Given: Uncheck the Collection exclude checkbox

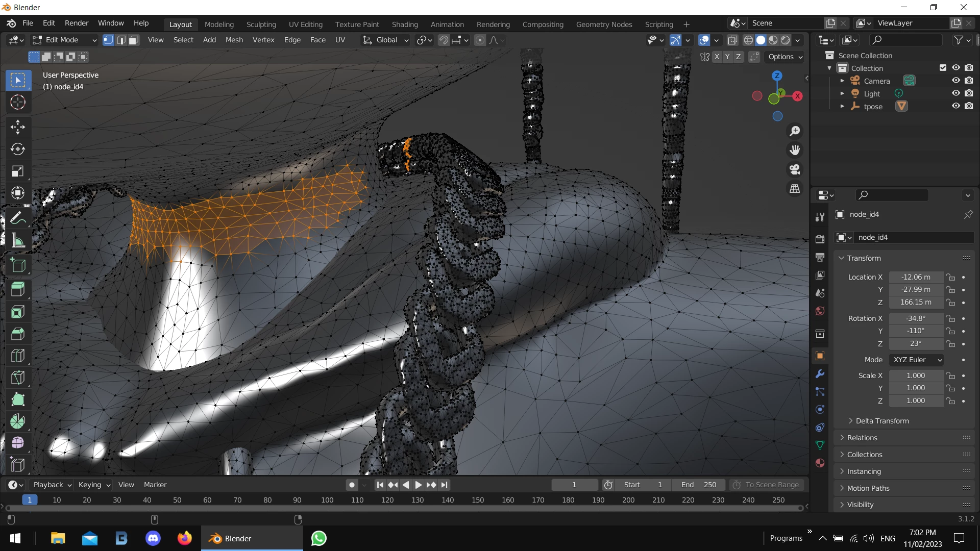Looking at the screenshot, I should (x=943, y=68).
